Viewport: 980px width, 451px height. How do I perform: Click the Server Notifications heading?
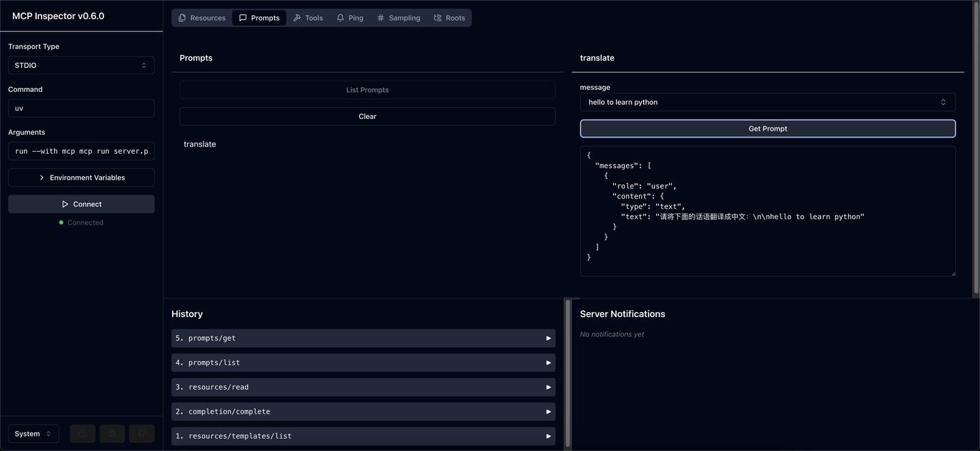pos(623,314)
